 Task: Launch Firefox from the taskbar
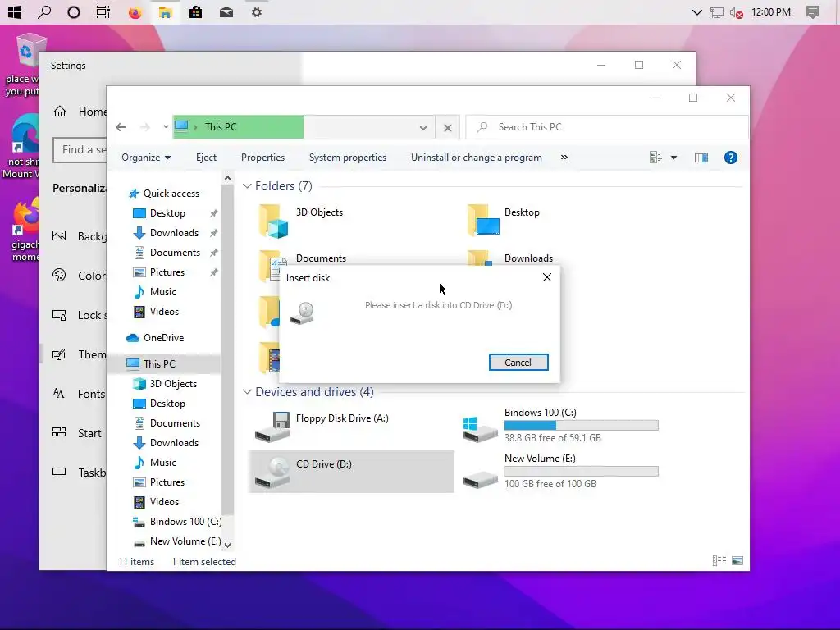135,11
